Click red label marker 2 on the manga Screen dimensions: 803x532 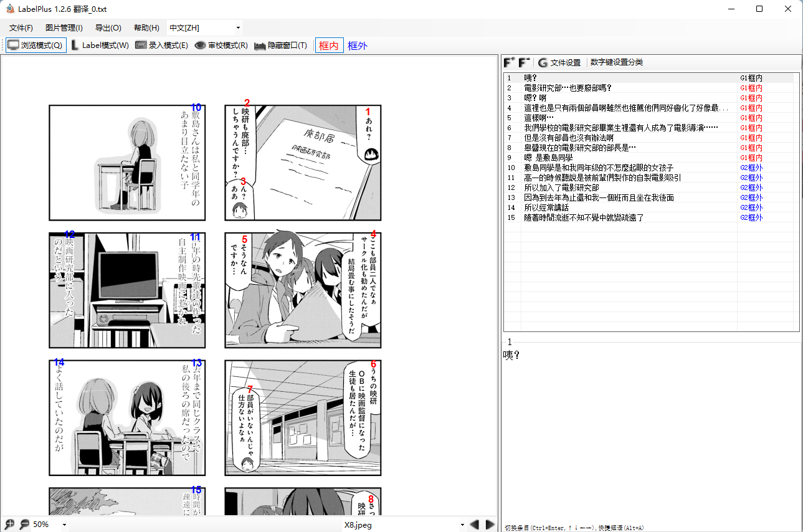pos(247,103)
